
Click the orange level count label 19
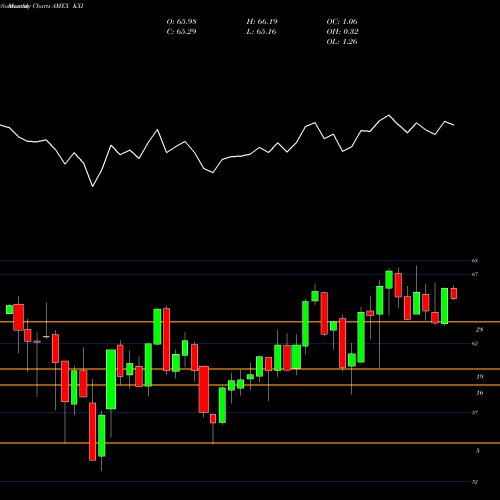pos(479,377)
